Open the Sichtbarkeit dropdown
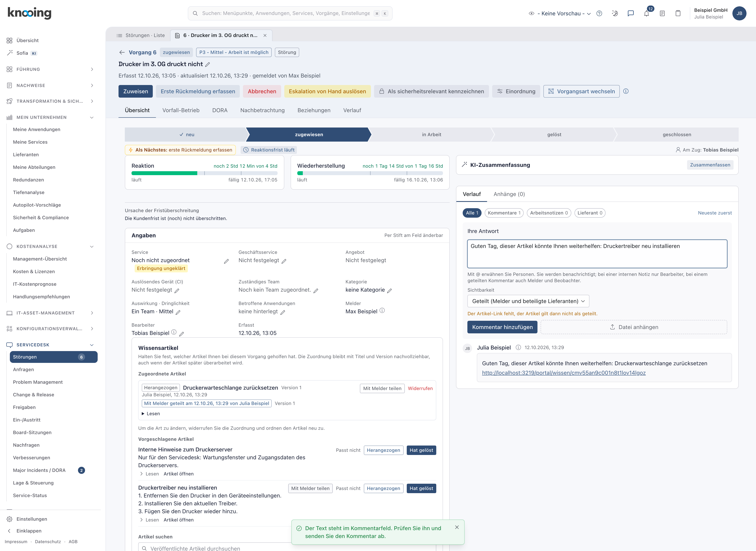The height and width of the screenshot is (551, 756). [528, 301]
